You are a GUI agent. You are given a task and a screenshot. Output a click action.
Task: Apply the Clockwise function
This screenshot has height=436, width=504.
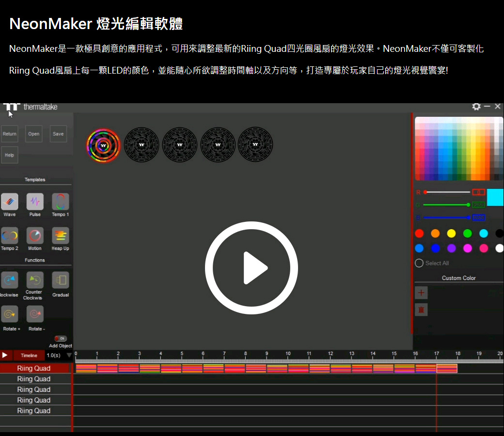click(x=10, y=280)
